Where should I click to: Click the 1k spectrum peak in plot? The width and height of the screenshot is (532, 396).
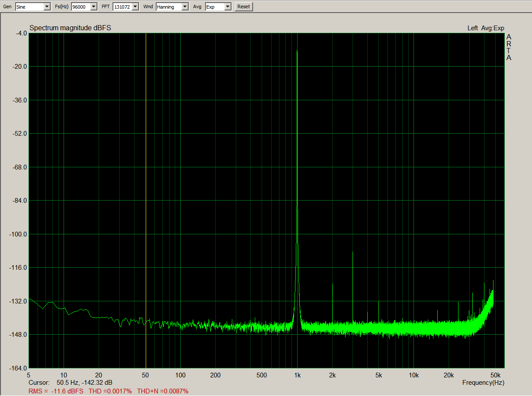pos(297,186)
